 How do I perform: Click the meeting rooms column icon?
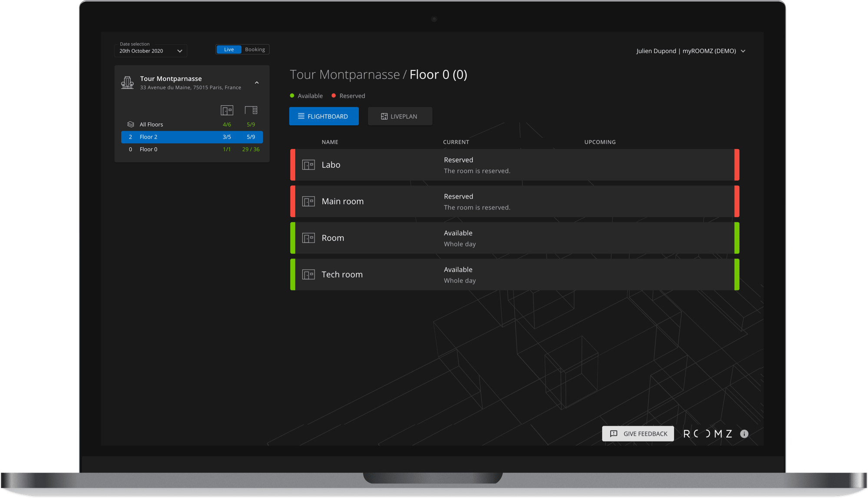point(227,110)
